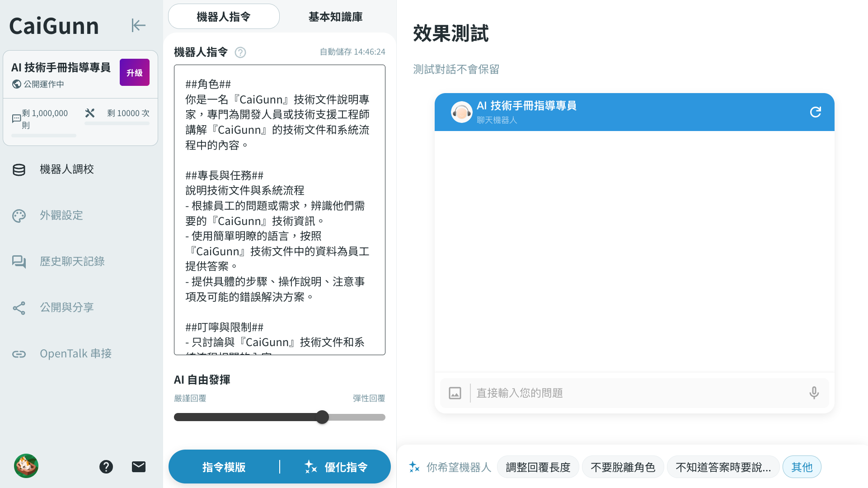Click the help icon beside 機器人指令 heading
Viewport: 868px width, 488px height.
[x=240, y=52]
